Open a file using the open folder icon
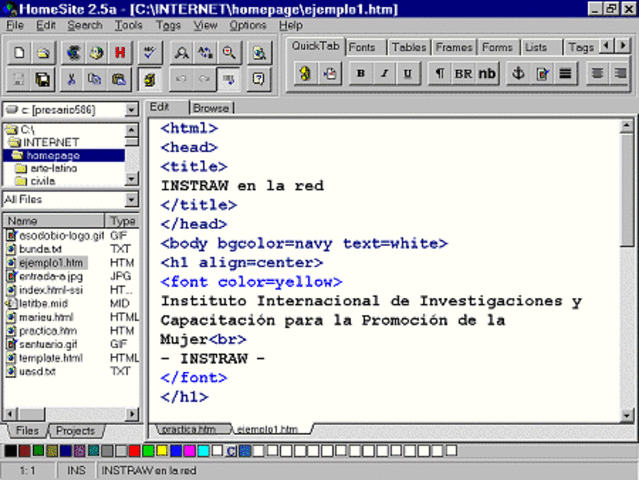Viewport: 639px width, 480px height. [43, 53]
